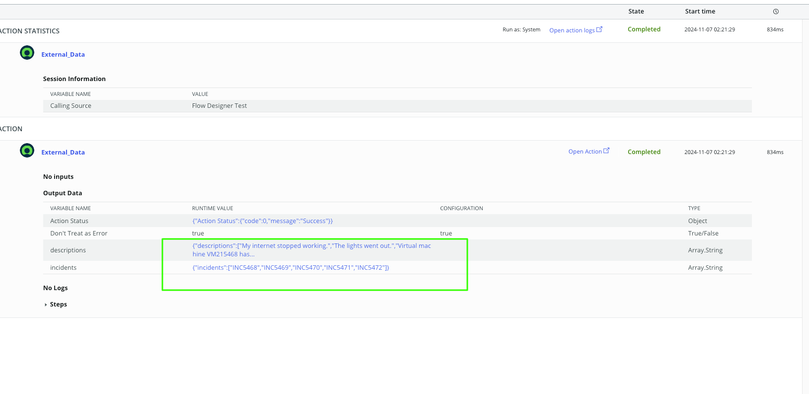
Task: Open the descriptions runtime value
Action: (311, 250)
